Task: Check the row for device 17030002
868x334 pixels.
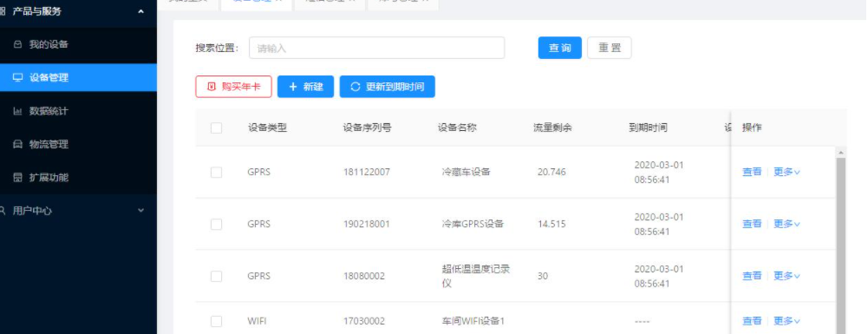Action: point(217,321)
